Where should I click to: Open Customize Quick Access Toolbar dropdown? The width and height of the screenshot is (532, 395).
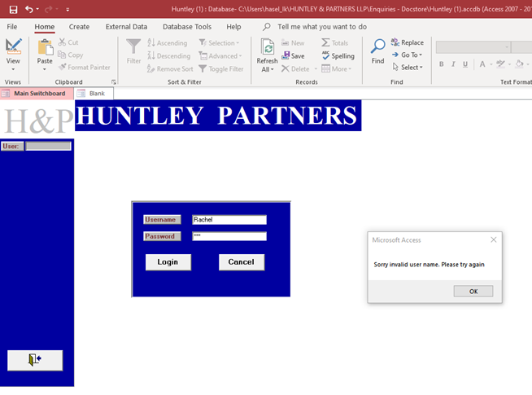pyautogui.click(x=68, y=10)
